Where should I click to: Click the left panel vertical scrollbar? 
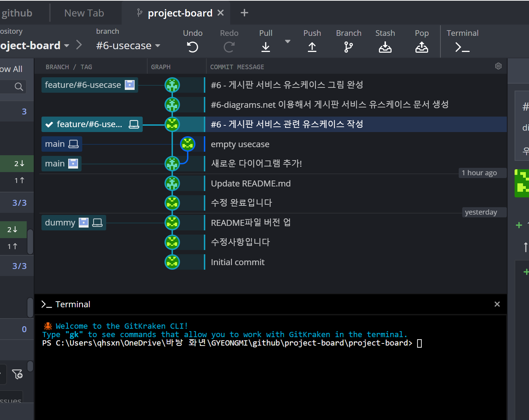[30, 242]
